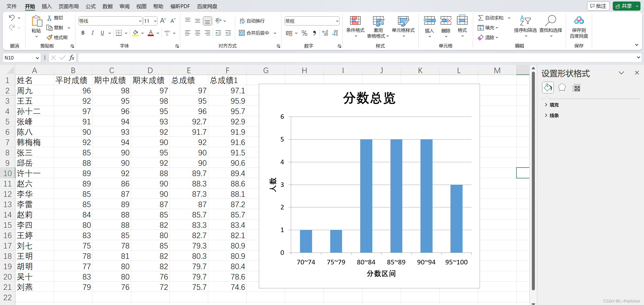Click the AutoSum (自动求和) icon
This screenshot has height=305, width=644.
click(x=481, y=18)
